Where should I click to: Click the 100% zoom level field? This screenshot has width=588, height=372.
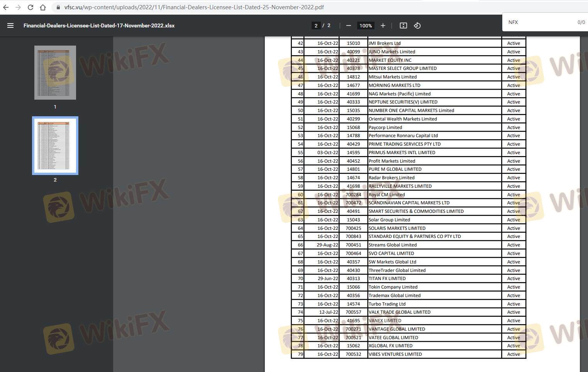tap(365, 25)
